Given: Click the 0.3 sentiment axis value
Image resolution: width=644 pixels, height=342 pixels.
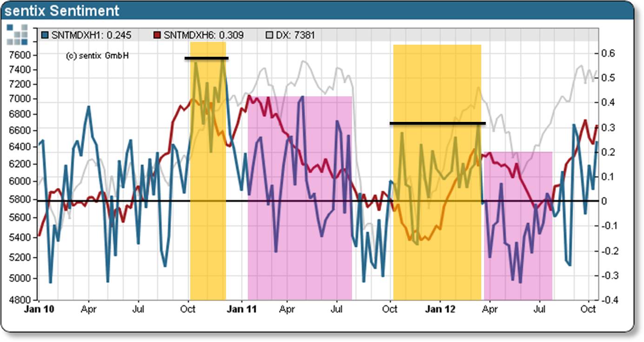Looking at the screenshot, I should pos(608,127).
